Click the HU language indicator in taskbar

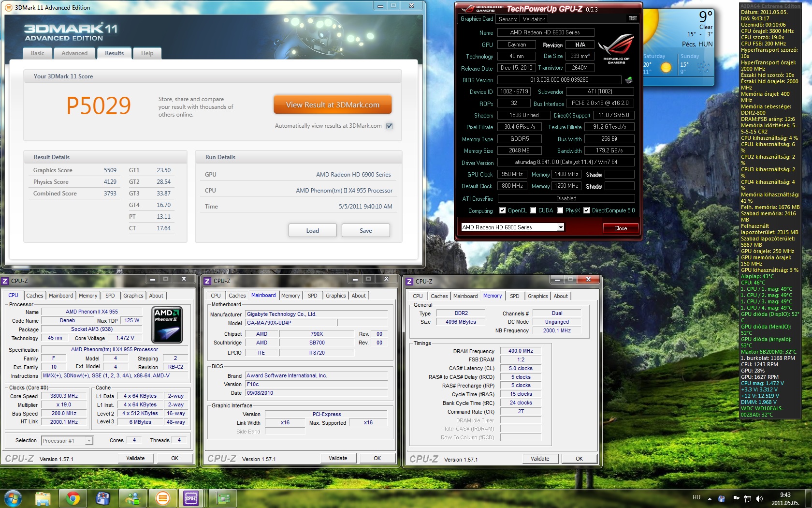click(x=696, y=497)
